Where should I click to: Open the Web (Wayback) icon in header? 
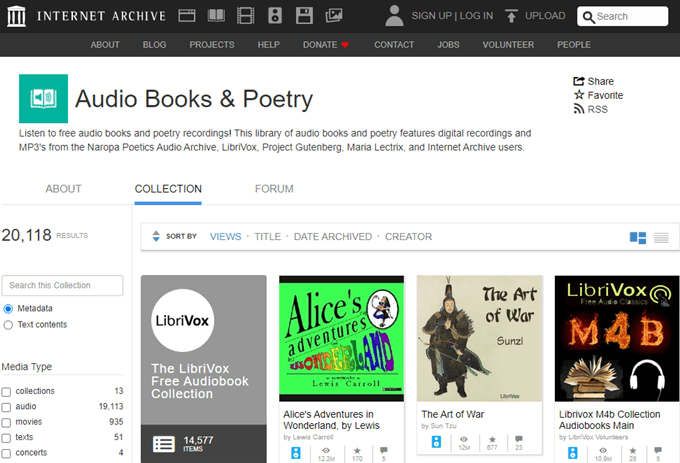(x=186, y=16)
